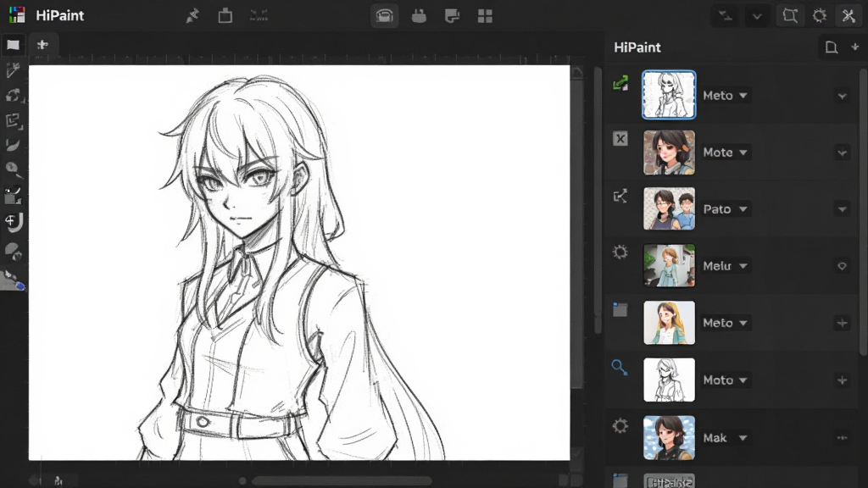
Task: Open the dropdown arrow next to Mote
Action: [x=743, y=152]
